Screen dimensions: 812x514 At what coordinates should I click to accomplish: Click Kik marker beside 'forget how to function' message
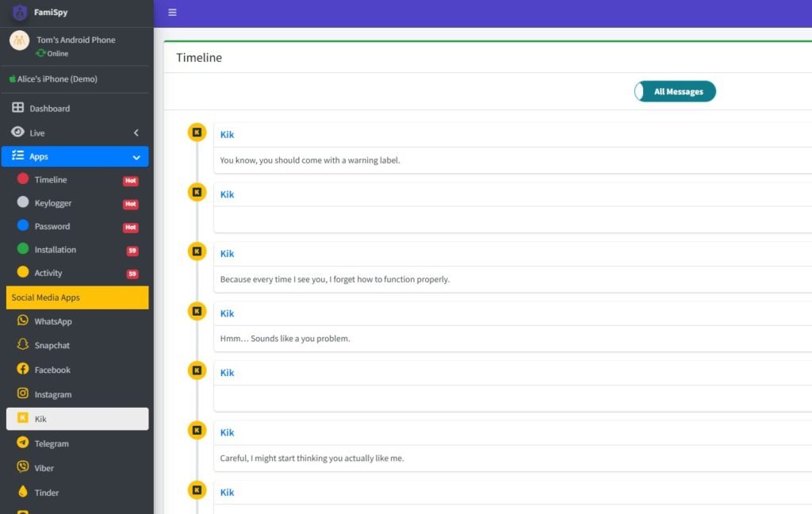point(197,251)
